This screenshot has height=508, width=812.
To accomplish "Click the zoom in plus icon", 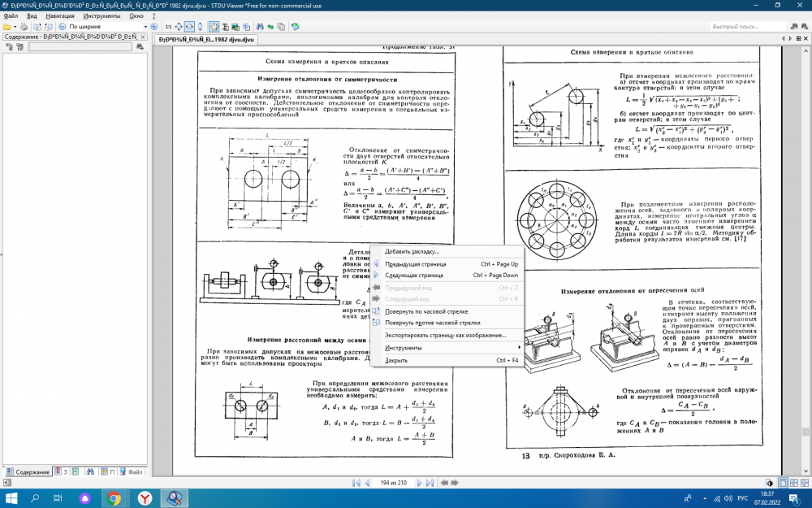I will click(153, 27).
